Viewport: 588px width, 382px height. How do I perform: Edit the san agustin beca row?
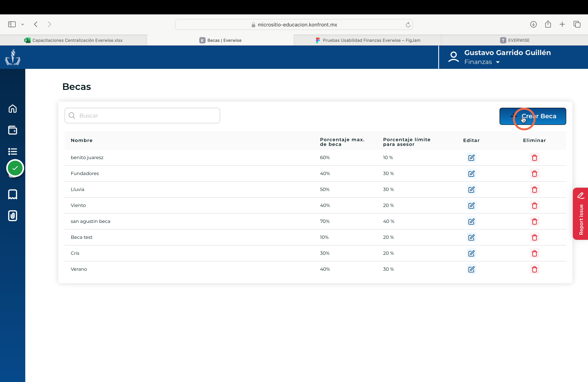(x=471, y=221)
